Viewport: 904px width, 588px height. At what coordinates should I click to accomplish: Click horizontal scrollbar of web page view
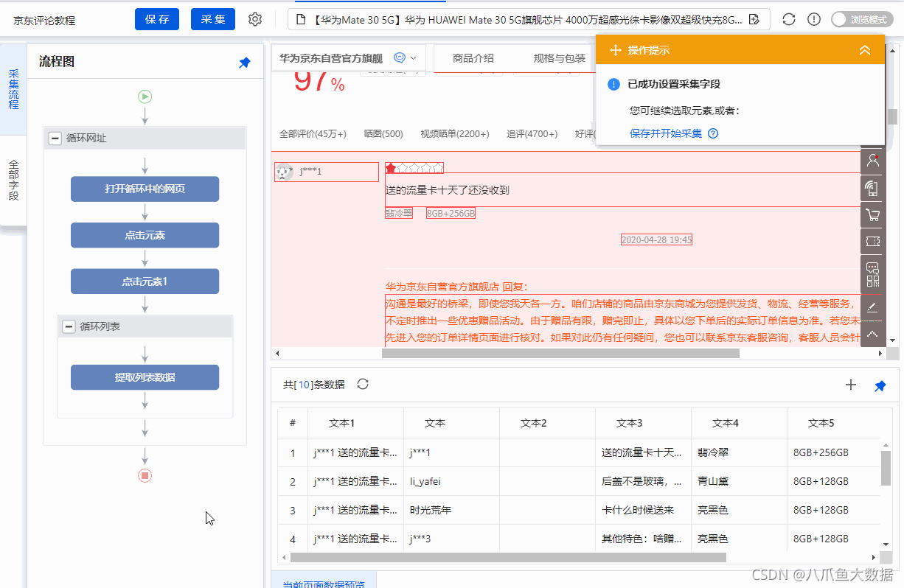(x=560, y=353)
